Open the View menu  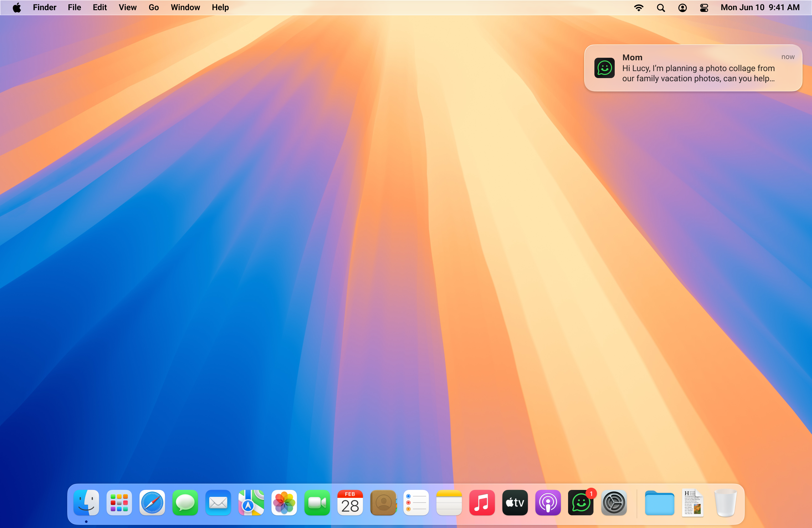click(x=127, y=8)
